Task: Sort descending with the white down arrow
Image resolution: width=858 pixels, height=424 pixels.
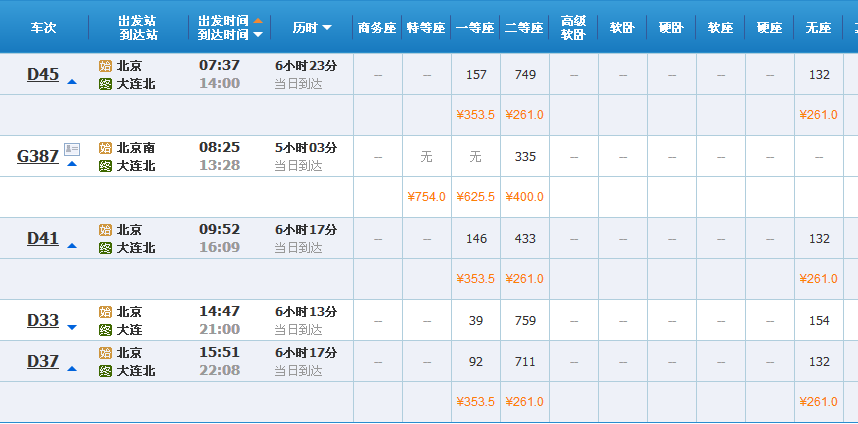Action: click(x=258, y=34)
